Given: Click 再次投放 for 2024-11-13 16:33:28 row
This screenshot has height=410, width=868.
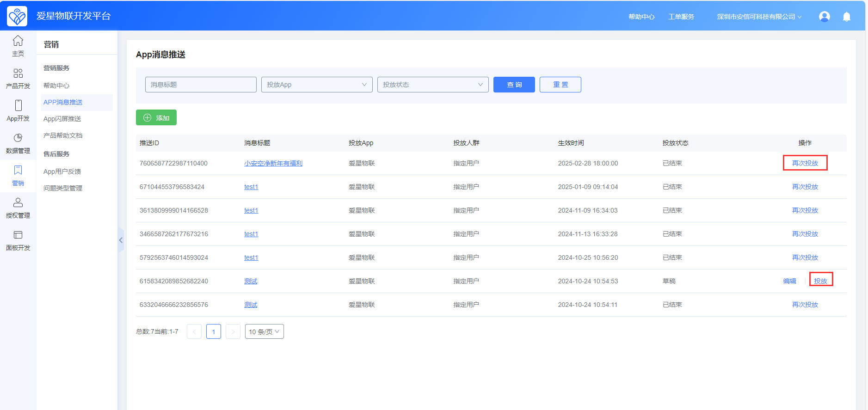Looking at the screenshot, I should (x=805, y=234).
